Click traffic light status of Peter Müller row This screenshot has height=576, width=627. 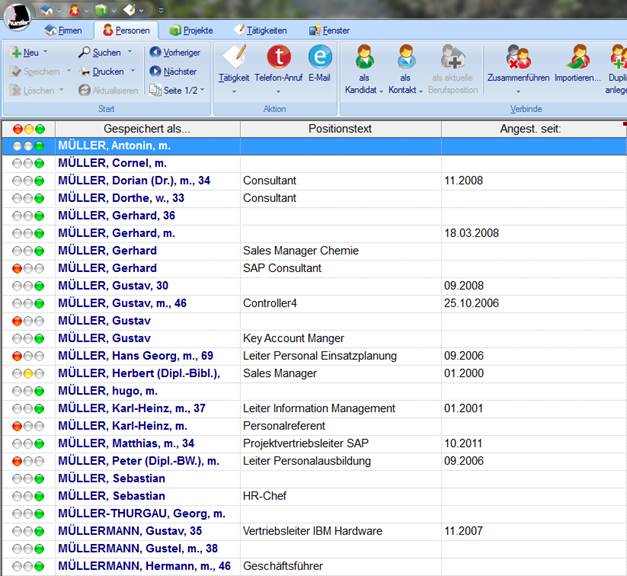(28, 461)
